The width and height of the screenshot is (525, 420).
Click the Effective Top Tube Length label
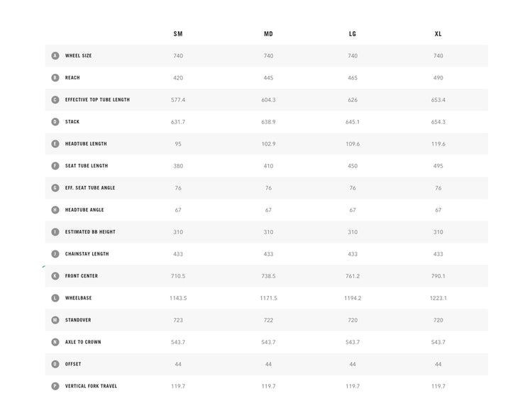pos(97,100)
